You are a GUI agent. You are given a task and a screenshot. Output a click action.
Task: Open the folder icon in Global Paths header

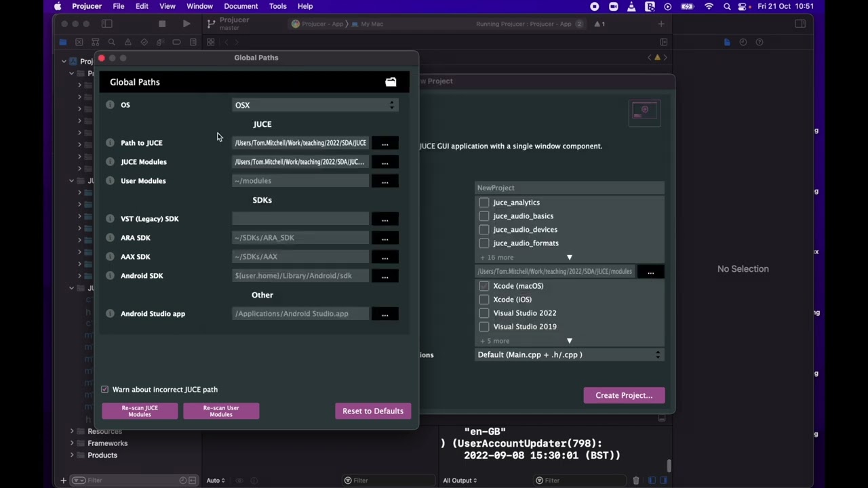tap(391, 82)
